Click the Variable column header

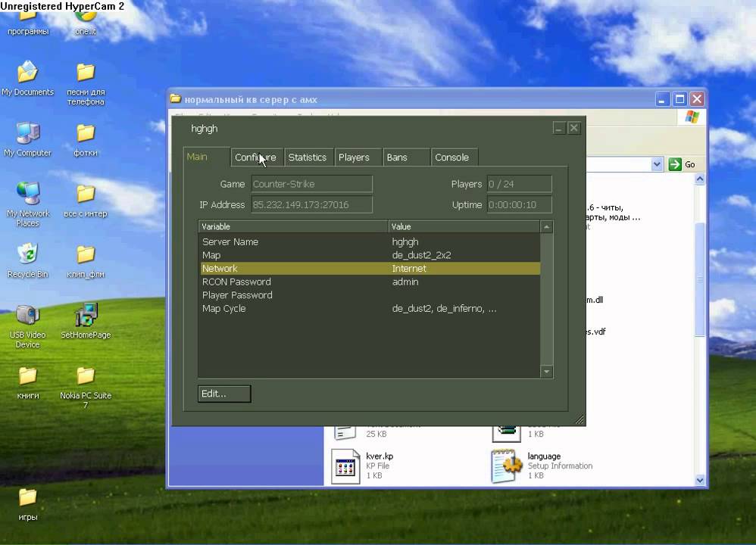coord(293,226)
